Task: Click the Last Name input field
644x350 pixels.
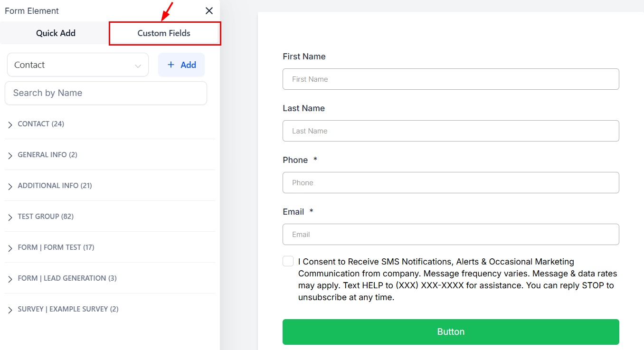Action: (451, 131)
